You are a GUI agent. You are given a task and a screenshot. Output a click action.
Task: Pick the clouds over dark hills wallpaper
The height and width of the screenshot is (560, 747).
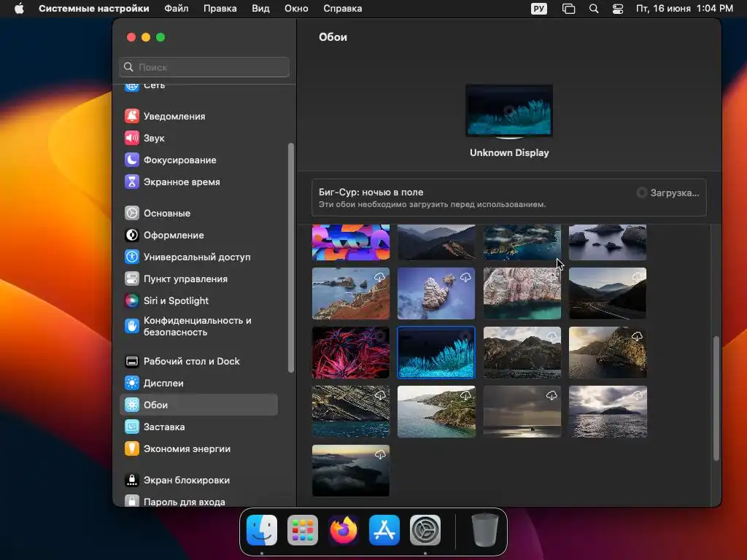pyautogui.click(x=351, y=470)
